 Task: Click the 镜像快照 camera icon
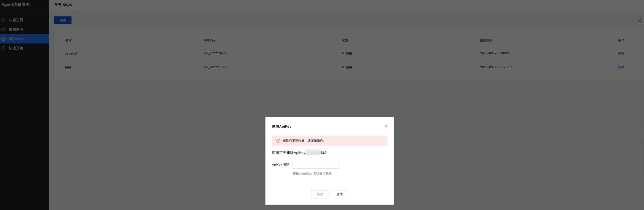point(4,29)
